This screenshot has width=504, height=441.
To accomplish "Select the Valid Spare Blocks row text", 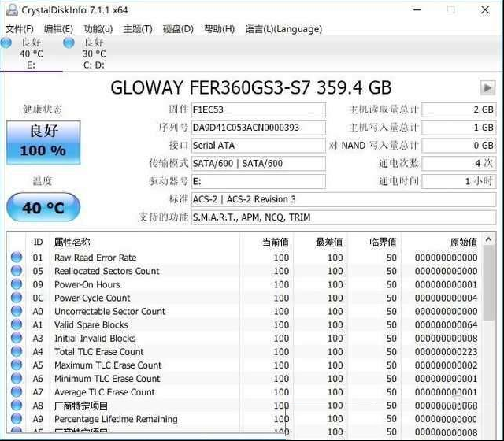I will [91, 324].
